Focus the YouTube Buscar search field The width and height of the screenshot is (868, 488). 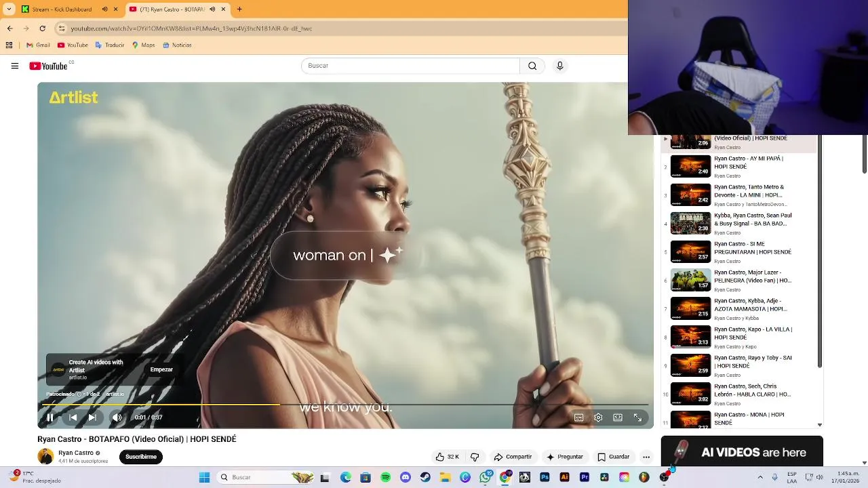pyautogui.click(x=410, y=66)
